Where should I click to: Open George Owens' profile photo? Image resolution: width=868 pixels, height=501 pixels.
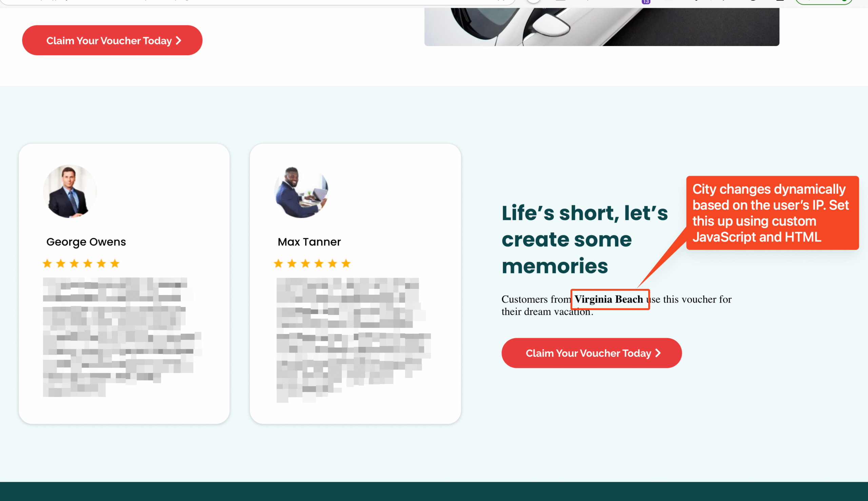70,191
